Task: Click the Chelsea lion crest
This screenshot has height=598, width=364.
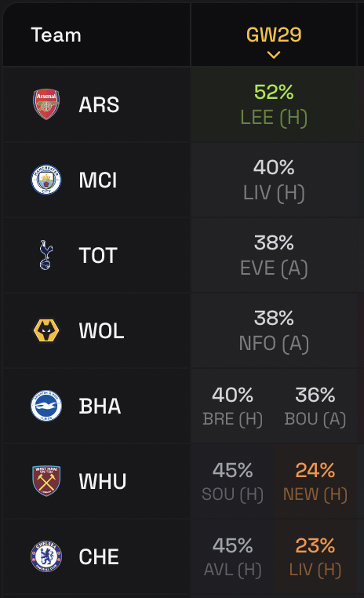Action: click(46, 556)
